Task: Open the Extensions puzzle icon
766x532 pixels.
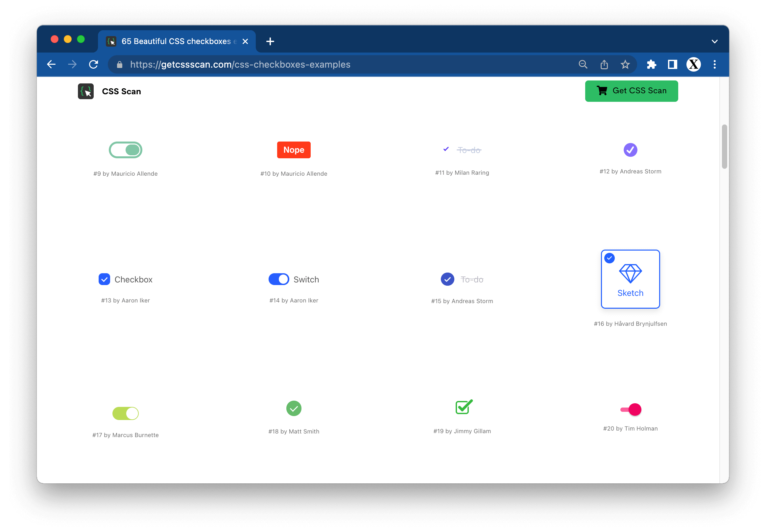Action: pos(651,64)
